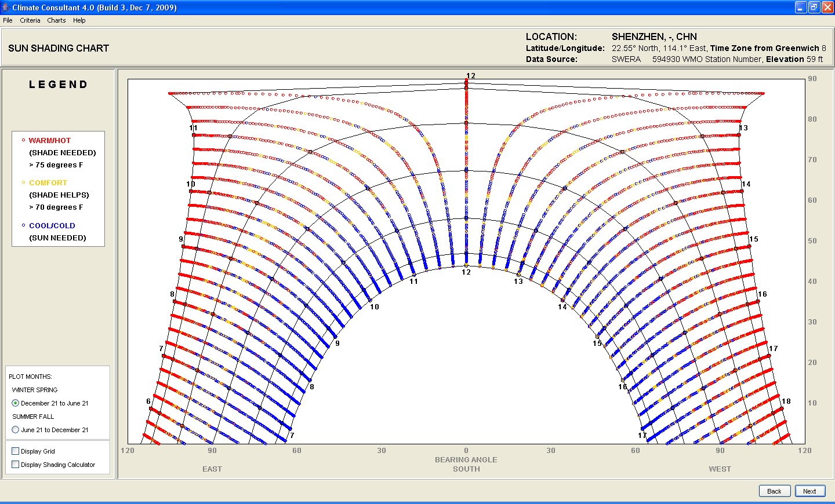Click the LEGEND heading
This screenshot has width=835, height=504.
pyautogui.click(x=59, y=85)
